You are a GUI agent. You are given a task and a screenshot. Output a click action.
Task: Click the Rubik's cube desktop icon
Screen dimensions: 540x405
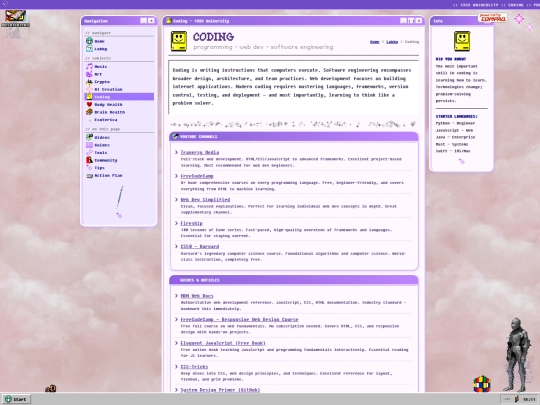click(x=482, y=384)
